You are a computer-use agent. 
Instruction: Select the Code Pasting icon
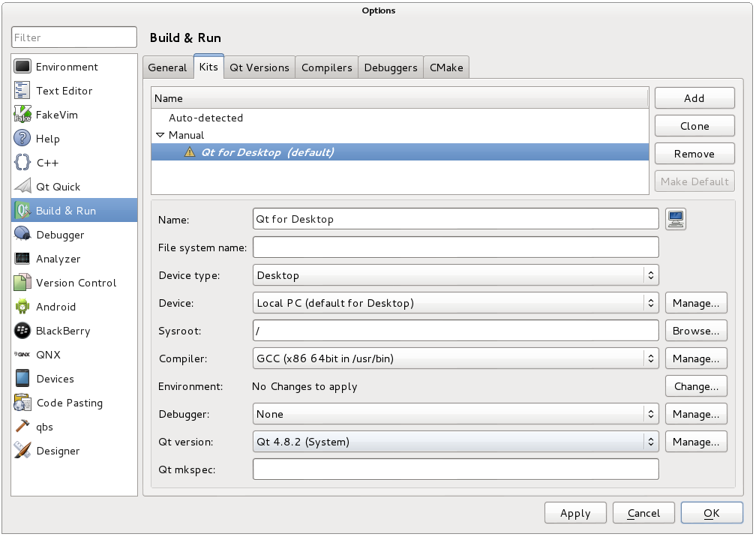22,403
